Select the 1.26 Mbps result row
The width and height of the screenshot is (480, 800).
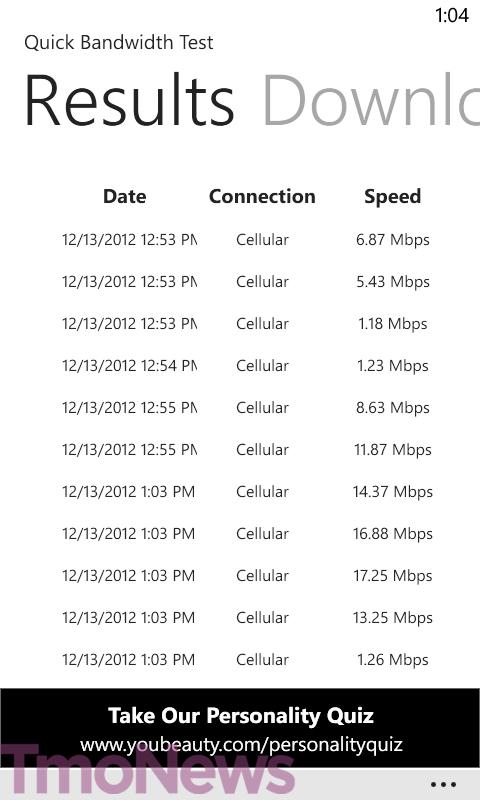pyautogui.click(x=247, y=660)
